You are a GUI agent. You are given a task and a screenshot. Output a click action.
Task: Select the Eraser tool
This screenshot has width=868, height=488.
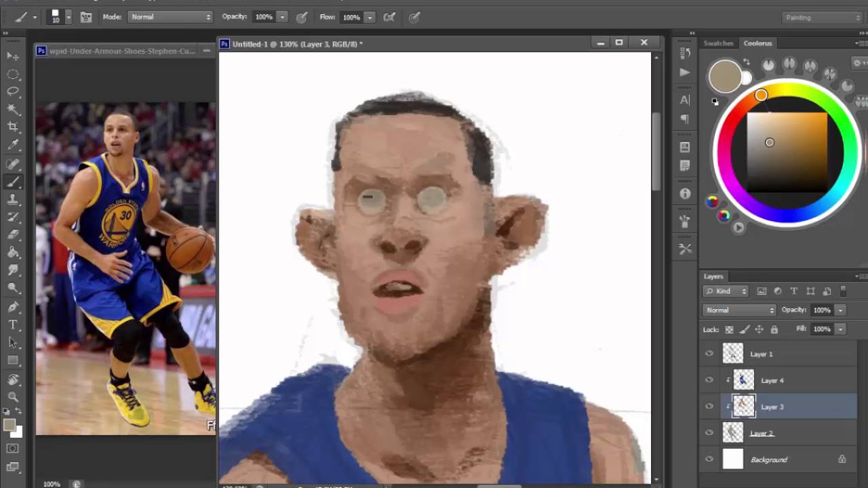coord(13,235)
